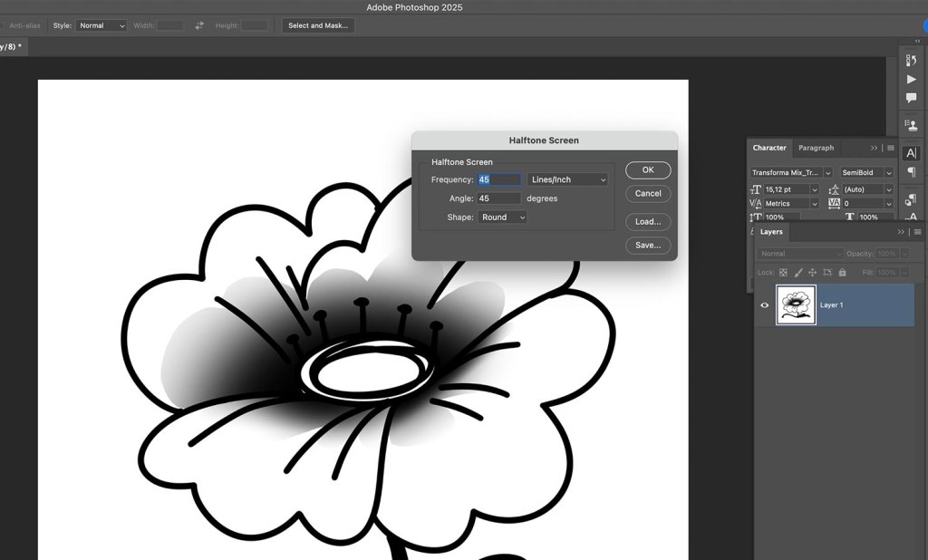This screenshot has height=560, width=928.
Task: Open the Comments panel icon
Action: pyautogui.click(x=912, y=98)
